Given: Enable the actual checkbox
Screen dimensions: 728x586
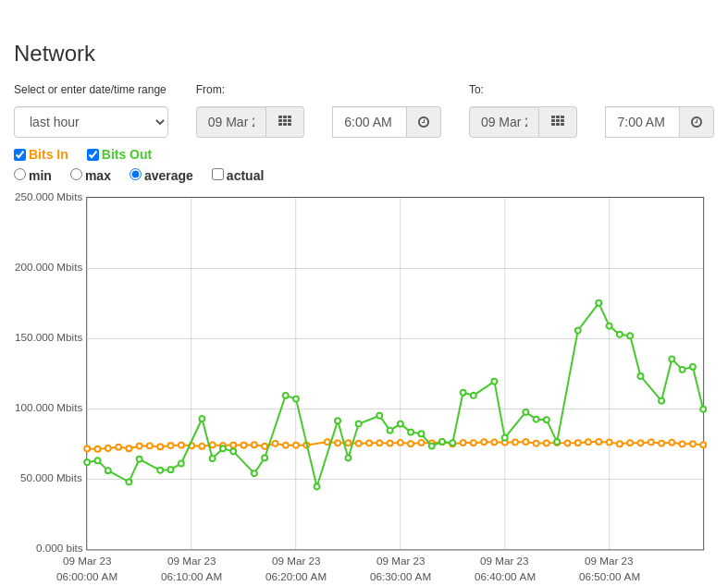Looking at the screenshot, I should pyautogui.click(x=217, y=175).
